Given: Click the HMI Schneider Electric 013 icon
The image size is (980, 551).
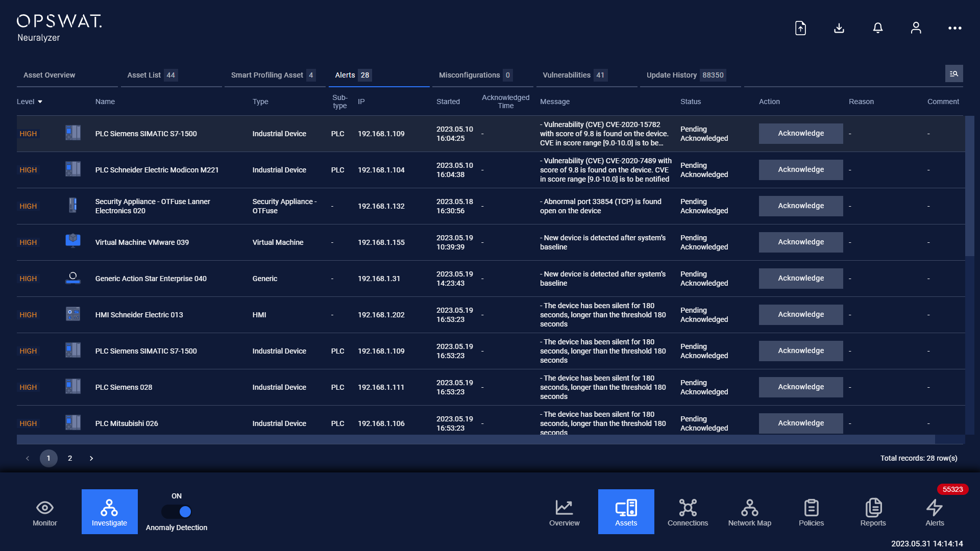Looking at the screenshot, I should tap(73, 314).
